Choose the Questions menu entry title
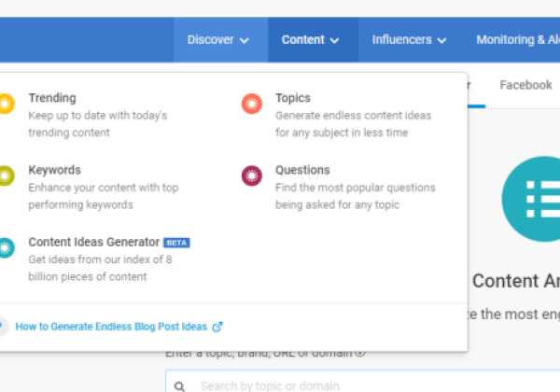This screenshot has height=392, width=560. (x=302, y=171)
